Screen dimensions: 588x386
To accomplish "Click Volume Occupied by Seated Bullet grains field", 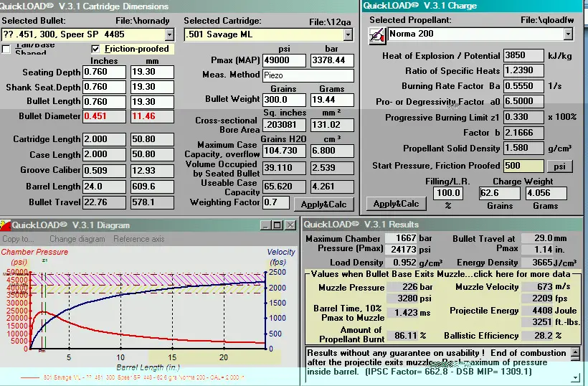I will click(284, 168).
